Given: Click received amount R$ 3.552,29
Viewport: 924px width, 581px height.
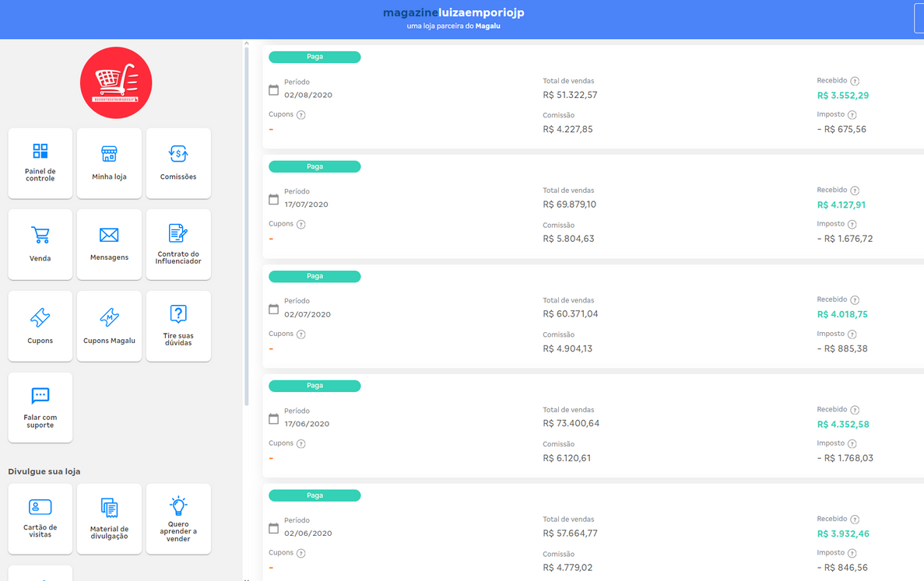Looking at the screenshot, I should [x=843, y=96].
